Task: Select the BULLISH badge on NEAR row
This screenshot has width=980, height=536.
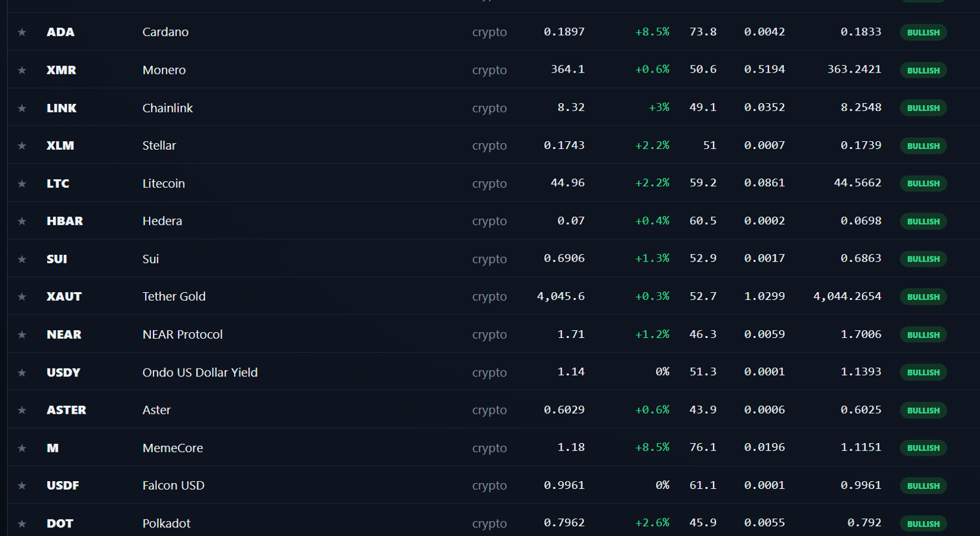Action: (923, 335)
